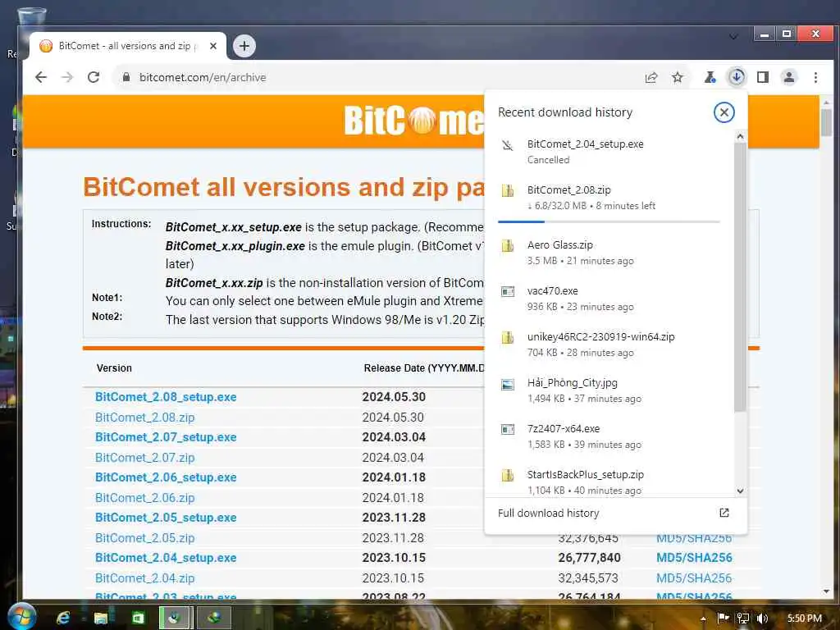Open the network tray icon

tap(742, 619)
